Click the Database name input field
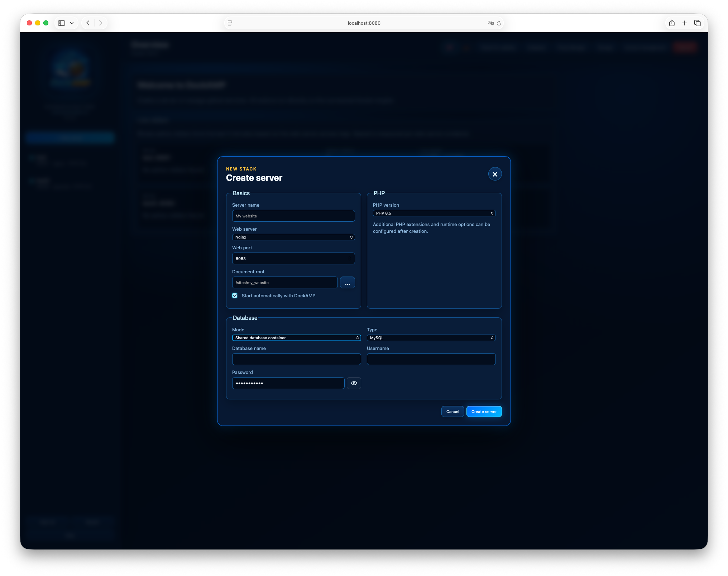Image resolution: width=728 pixels, height=576 pixels. pyautogui.click(x=296, y=359)
